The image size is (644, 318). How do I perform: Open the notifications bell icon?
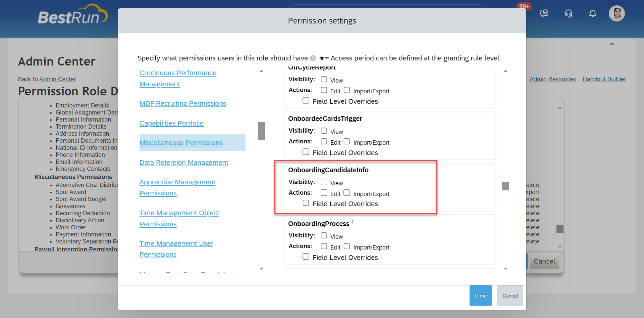[x=593, y=13]
